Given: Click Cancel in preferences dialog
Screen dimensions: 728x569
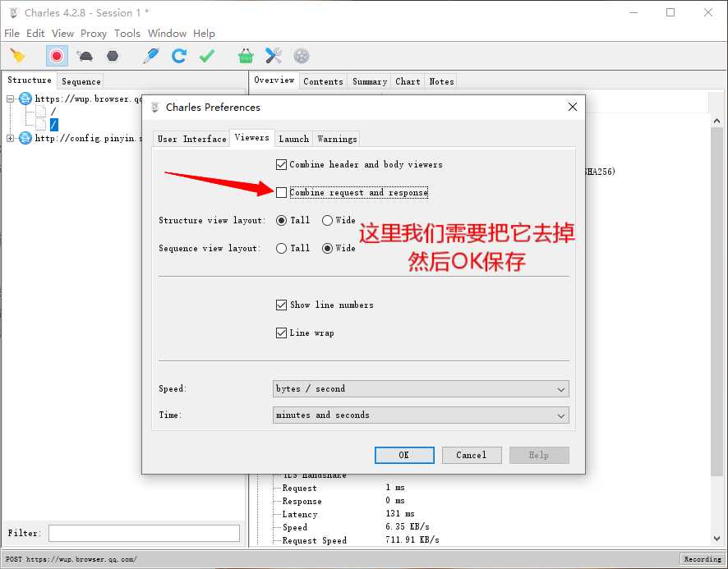Looking at the screenshot, I should (x=472, y=456).
